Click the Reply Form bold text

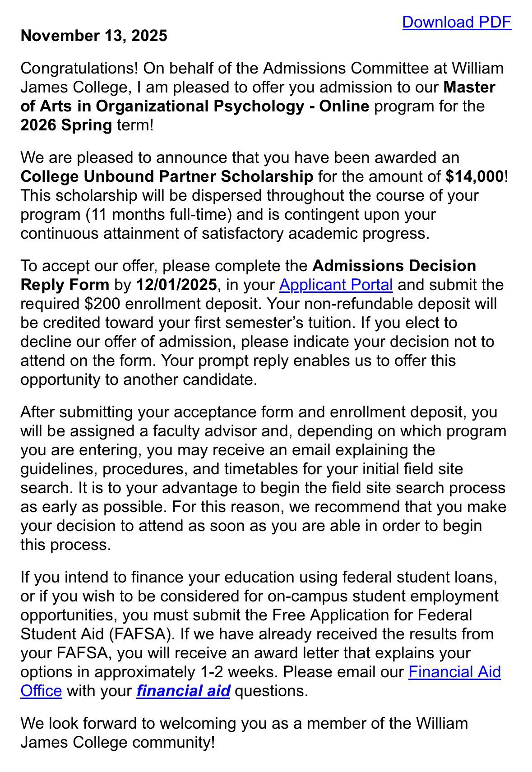coord(65,285)
